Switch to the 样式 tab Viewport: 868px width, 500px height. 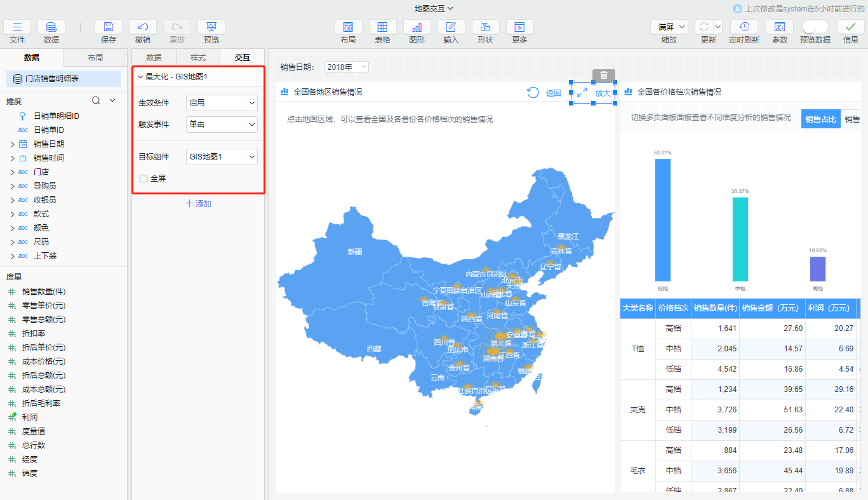pos(198,58)
